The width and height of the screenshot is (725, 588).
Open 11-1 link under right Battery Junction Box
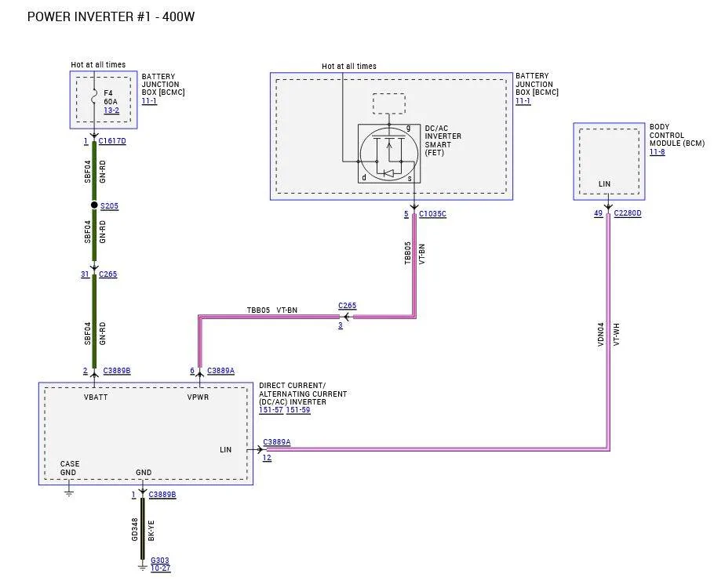(x=523, y=100)
